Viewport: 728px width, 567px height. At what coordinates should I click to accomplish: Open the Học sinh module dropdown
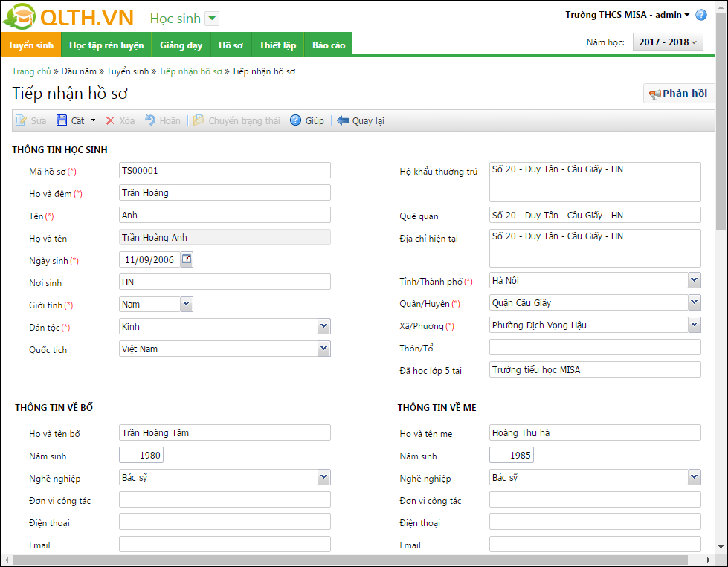(x=212, y=18)
